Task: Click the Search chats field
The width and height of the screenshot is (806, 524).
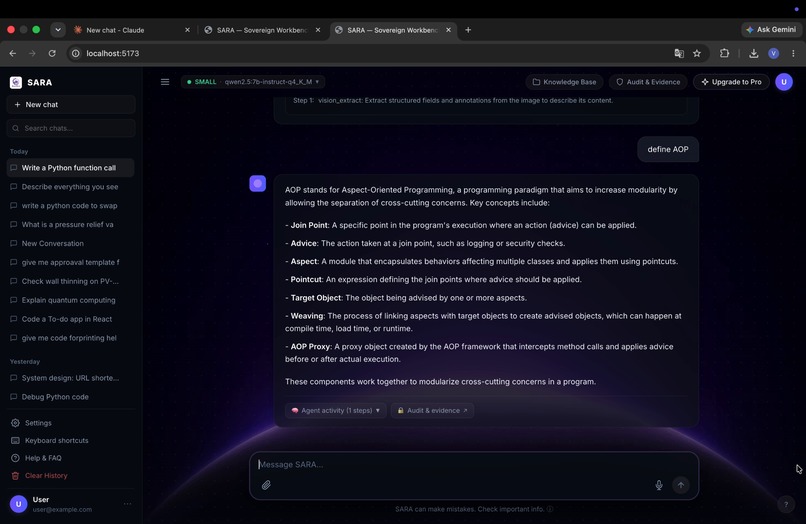Action: 71,128
